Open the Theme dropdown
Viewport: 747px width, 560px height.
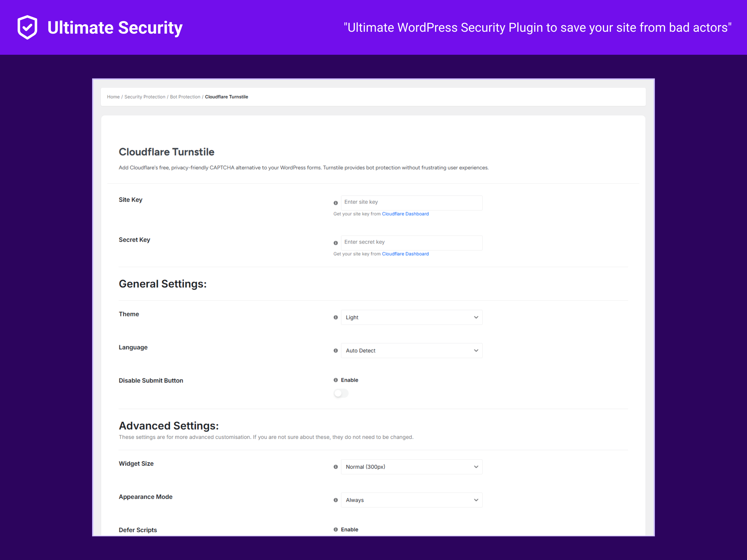[411, 317]
